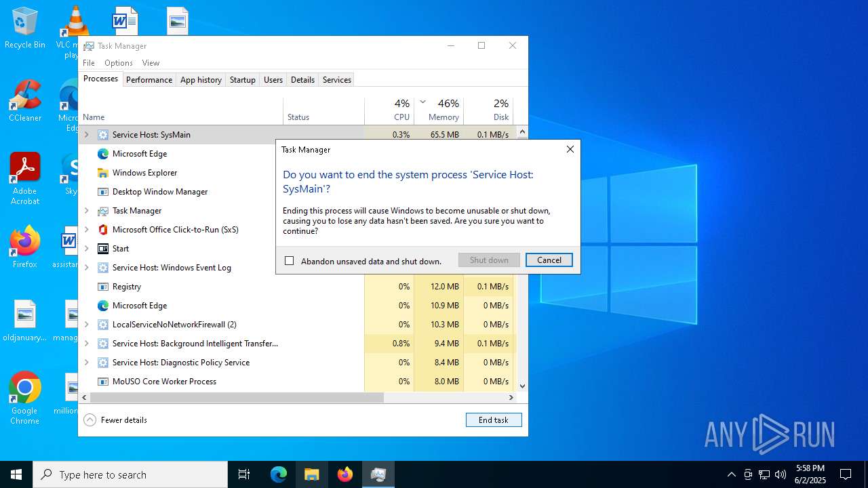Open the notification center icon
The height and width of the screenshot is (488, 868).
[846, 474]
